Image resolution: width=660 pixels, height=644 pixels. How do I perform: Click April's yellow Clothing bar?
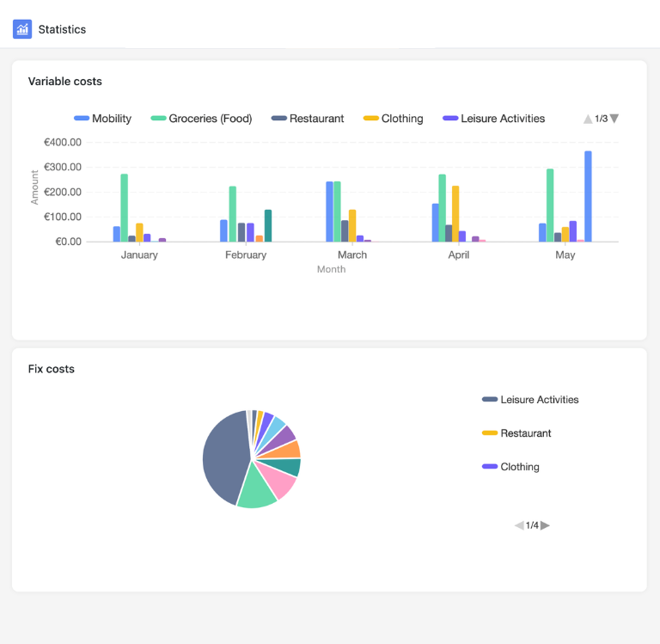pyautogui.click(x=455, y=213)
